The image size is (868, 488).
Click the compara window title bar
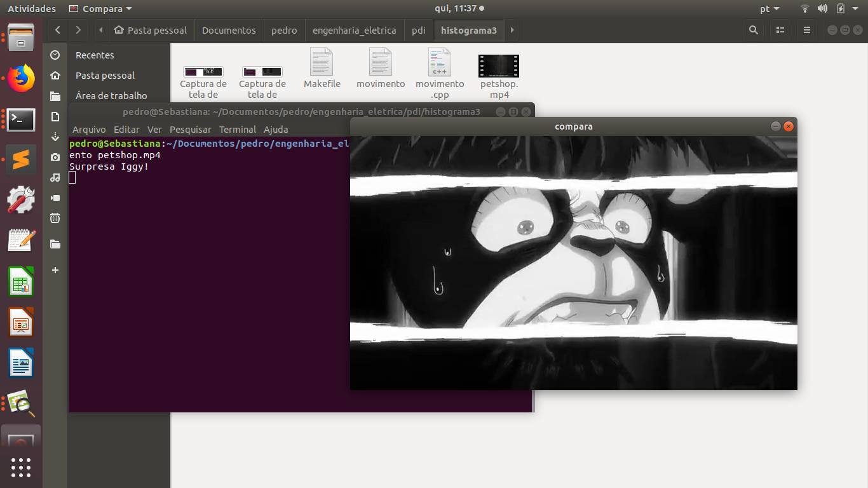[x=574, y=126]
